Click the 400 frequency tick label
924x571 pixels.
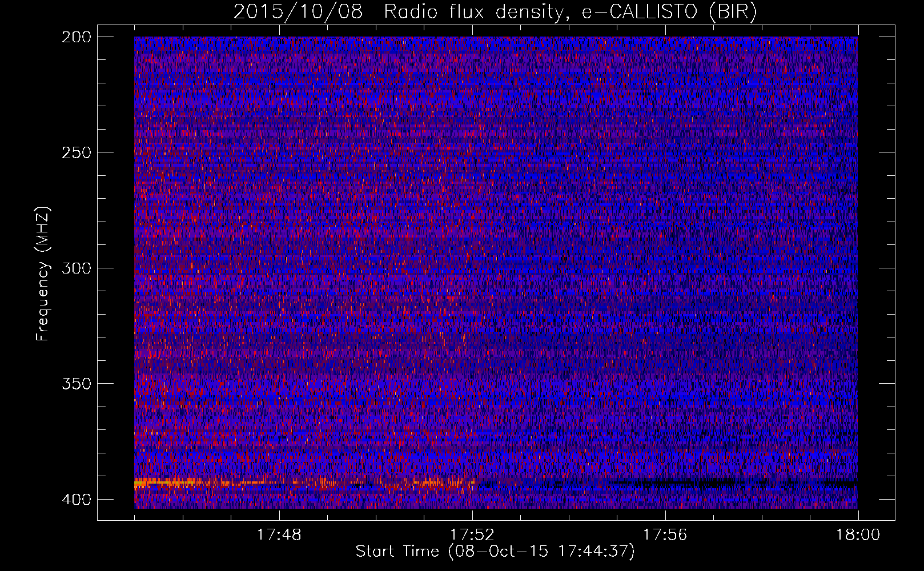[x=76, y=499]
